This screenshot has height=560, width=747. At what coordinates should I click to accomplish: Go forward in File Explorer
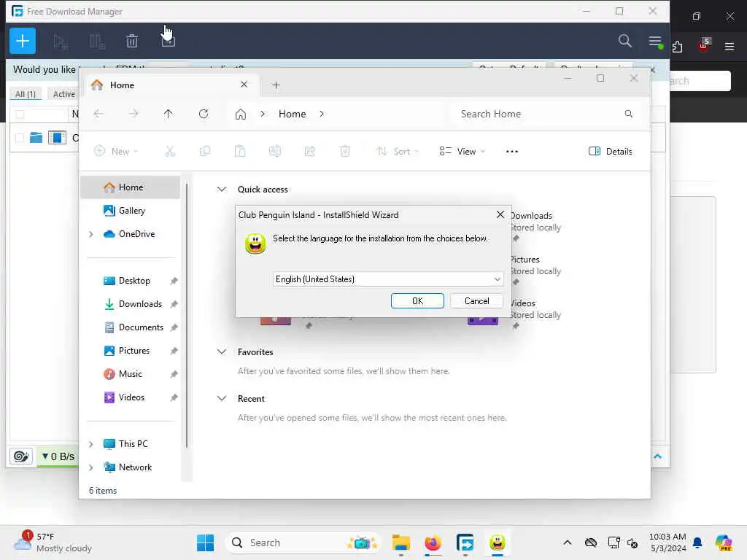click(x=133, y=114)
